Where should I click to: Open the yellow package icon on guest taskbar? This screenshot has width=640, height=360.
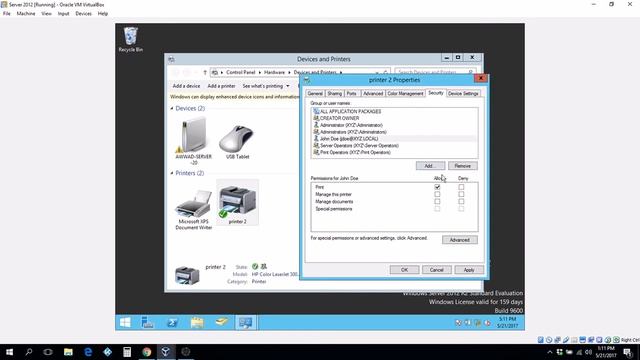coord(222,322)
